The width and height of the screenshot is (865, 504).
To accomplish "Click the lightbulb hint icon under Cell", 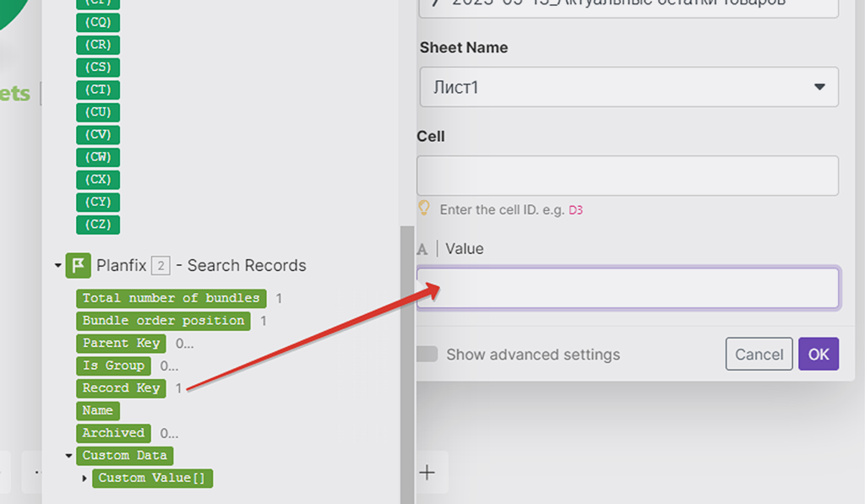I will click(424, 209).
